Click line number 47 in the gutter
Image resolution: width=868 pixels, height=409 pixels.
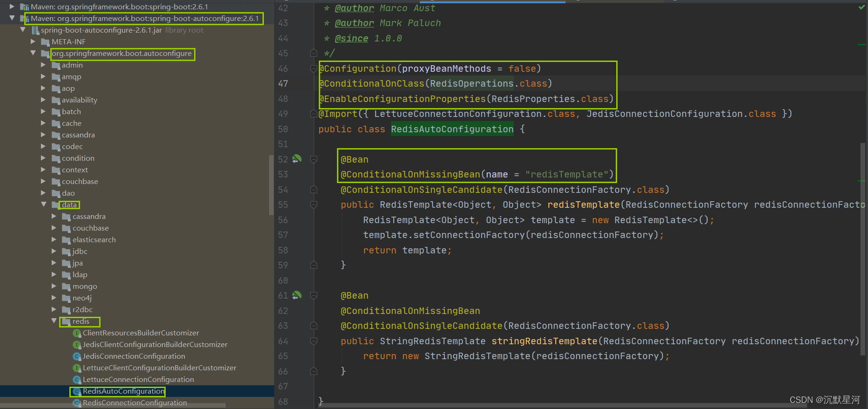(283, 83)
